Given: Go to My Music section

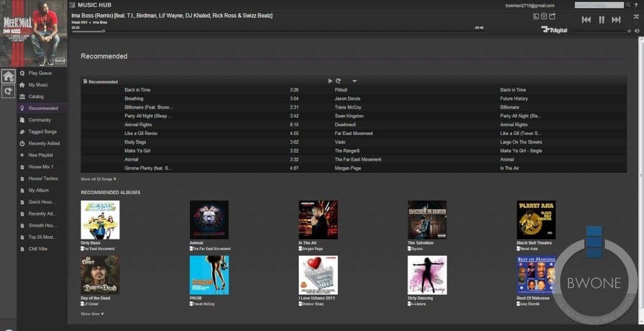Looking at the screenshot, I should point(38,85).
